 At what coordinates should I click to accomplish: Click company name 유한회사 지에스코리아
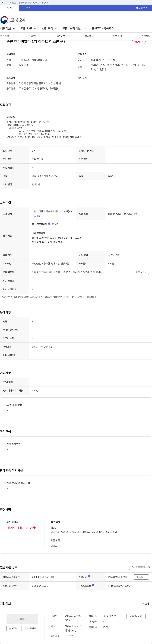(x=73, y=618)
